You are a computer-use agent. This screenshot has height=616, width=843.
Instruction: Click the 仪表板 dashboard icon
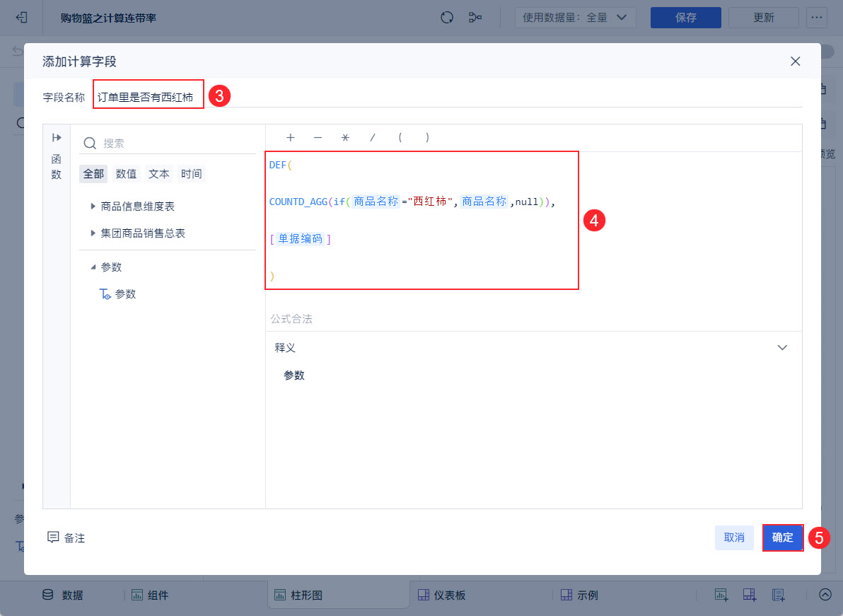(x=424, y=595)
